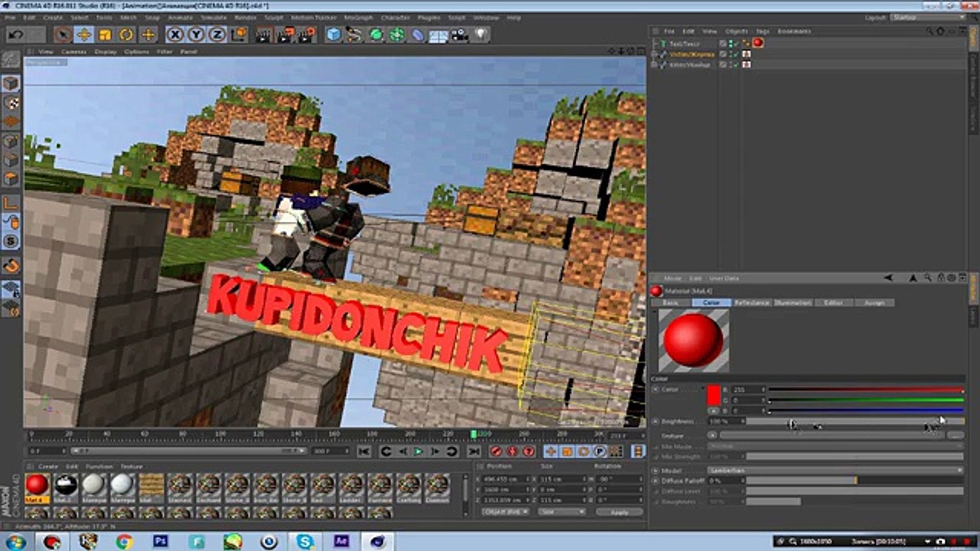Image resolution: width=980 pixels, height=551 pixels.
Task: Open the MoGraph menu
Action: [358, 18]
